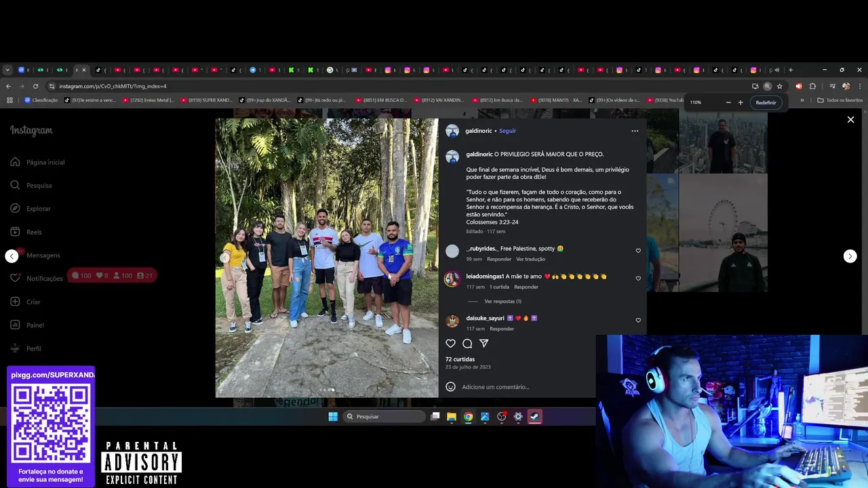Open Chrome extensions puzzle icon
This screenshot has height=488, width=868.
coord(812,86)
